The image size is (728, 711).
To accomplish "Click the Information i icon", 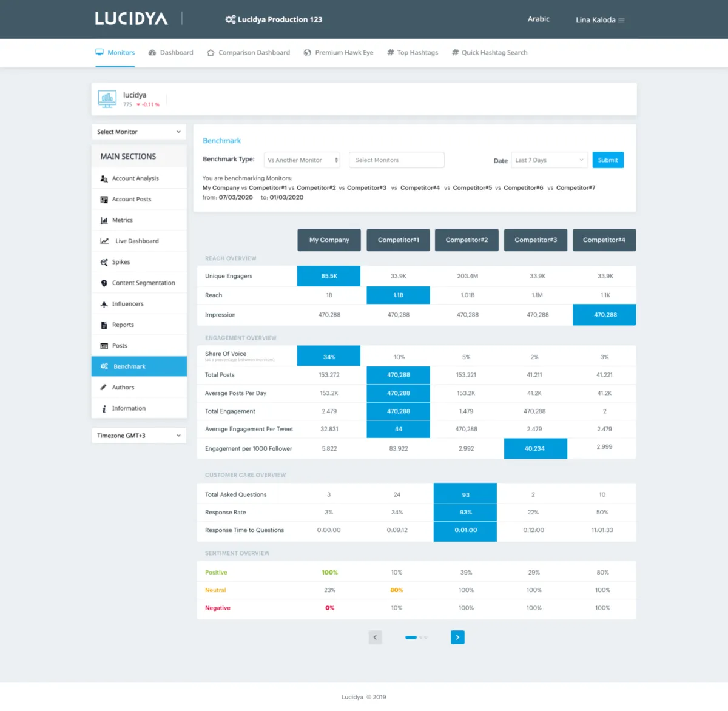I will point(104,409).
